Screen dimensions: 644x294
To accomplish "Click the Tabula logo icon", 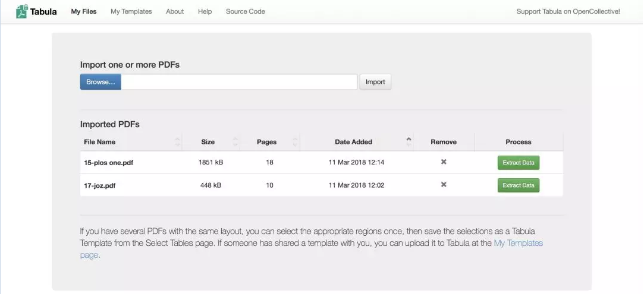I will (x=22, y=11).
